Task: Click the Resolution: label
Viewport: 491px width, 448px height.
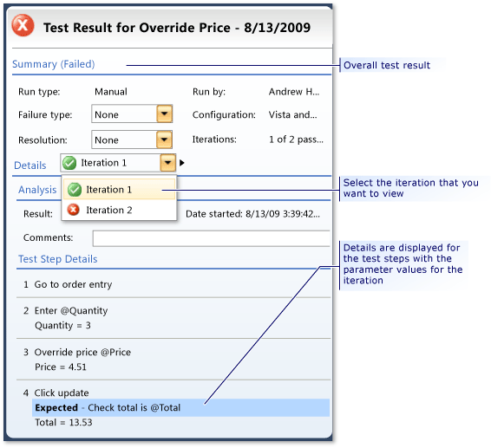Action: click(x=43, y=140)
